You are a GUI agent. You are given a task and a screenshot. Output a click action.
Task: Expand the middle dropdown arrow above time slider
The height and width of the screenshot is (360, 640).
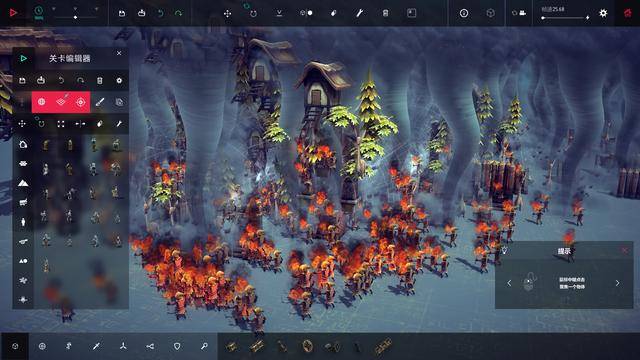click(x=75, y=9)
